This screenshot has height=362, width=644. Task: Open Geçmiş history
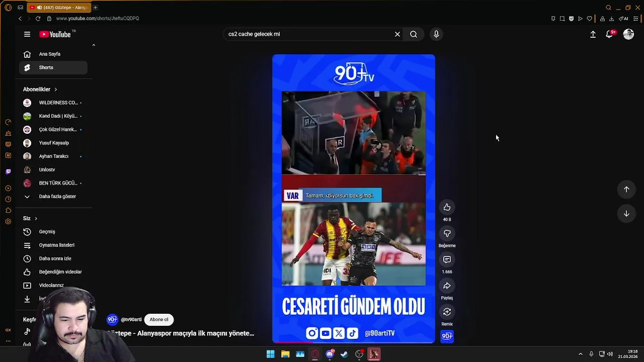click(x=53, y=232)
